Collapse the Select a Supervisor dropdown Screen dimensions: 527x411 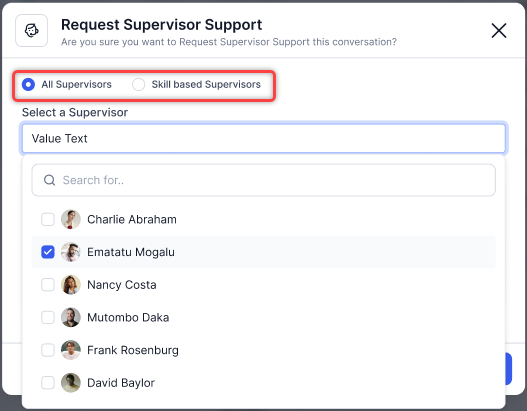264,138
